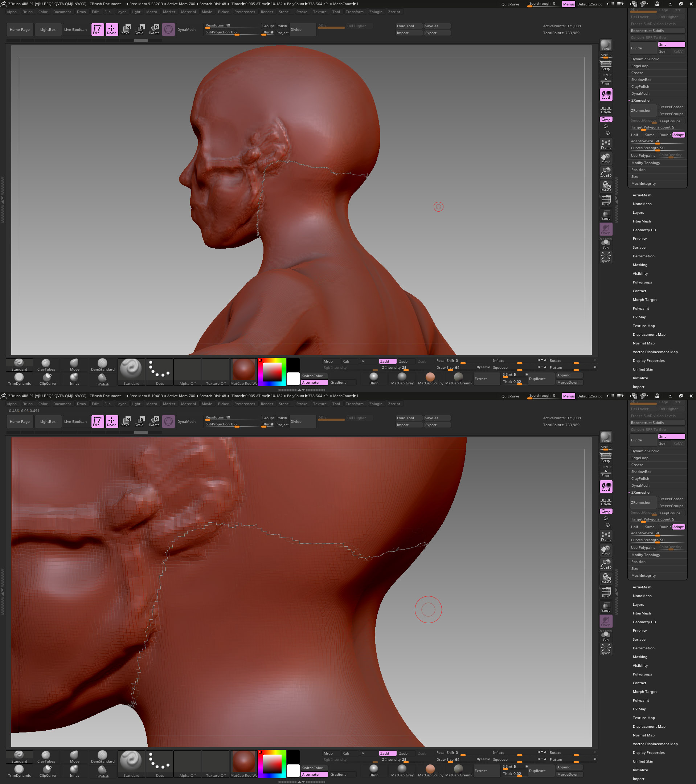Toggle Edit mode in top window
This screenshot has width=696, height=784.
(97, 29)
